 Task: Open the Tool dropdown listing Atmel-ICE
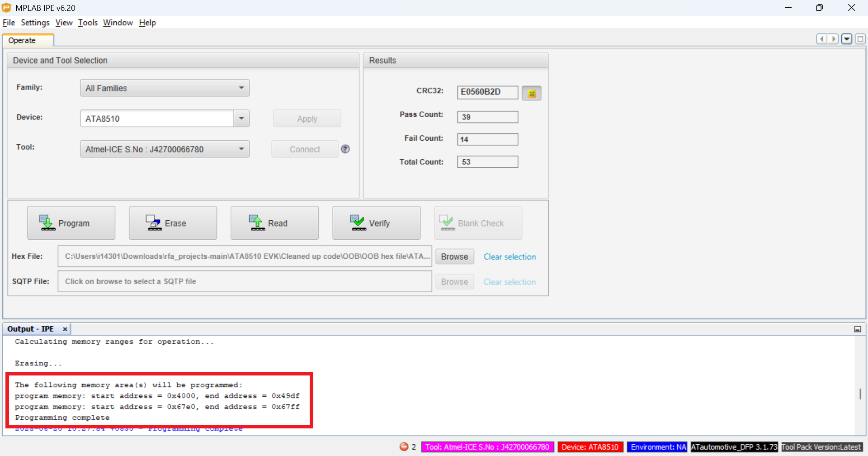point(165,149)
